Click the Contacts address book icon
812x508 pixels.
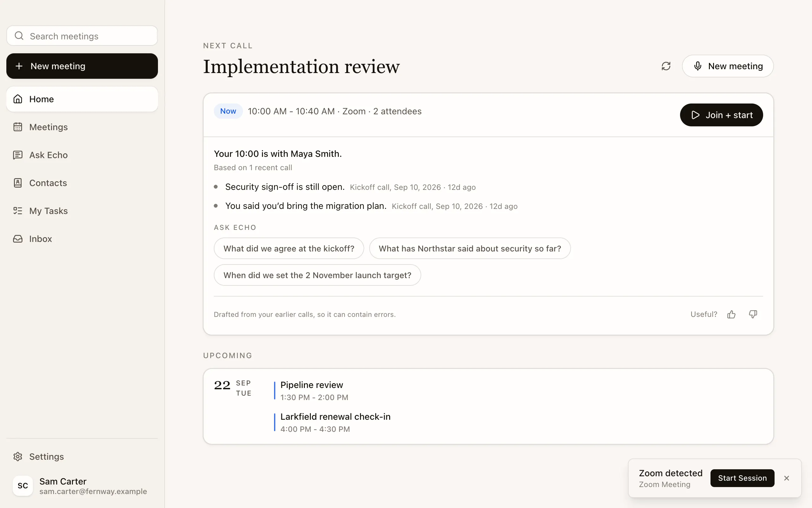pos(18,183)
